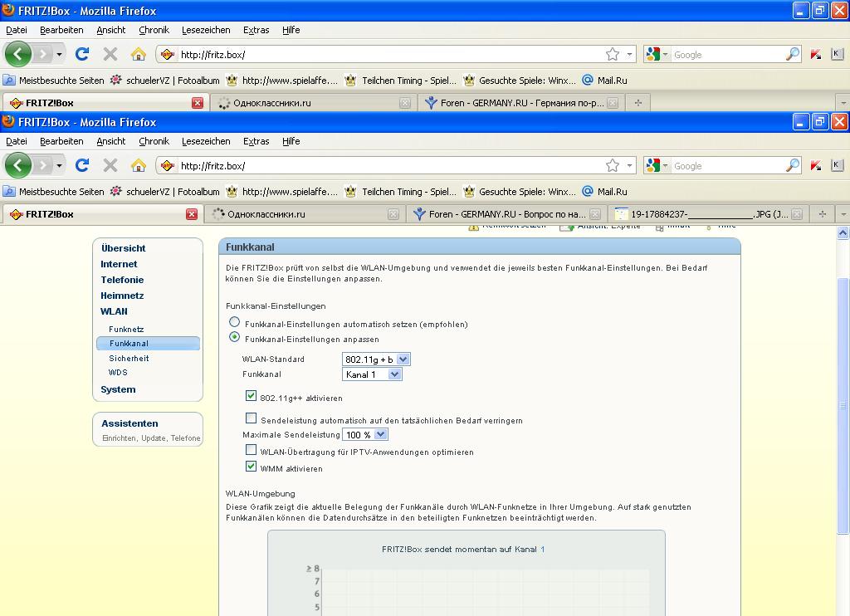Click Google search field in front Firefox window
The width and height of the screenshot is (850, 616).
coord(727,166)
